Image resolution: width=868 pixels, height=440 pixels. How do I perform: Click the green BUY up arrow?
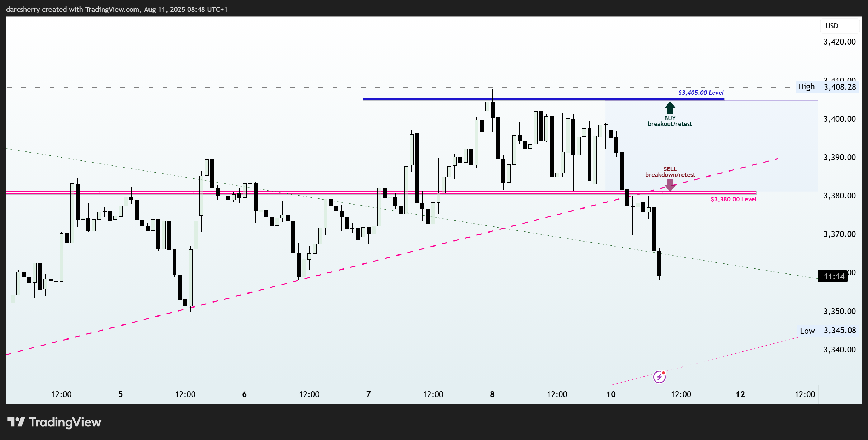[670, 108]
